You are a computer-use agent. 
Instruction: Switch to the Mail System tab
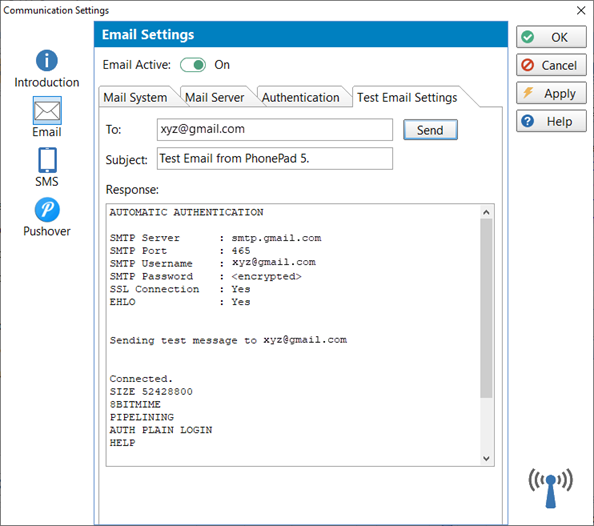tap(135, 98)
